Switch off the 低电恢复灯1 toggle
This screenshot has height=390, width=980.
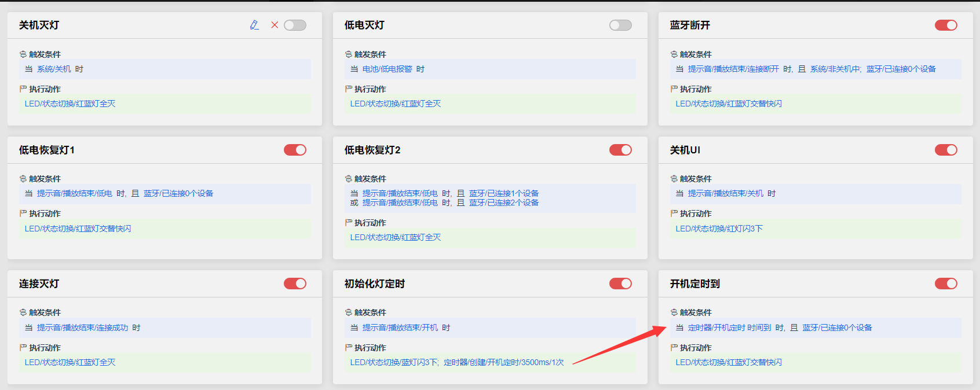[295, 150]
